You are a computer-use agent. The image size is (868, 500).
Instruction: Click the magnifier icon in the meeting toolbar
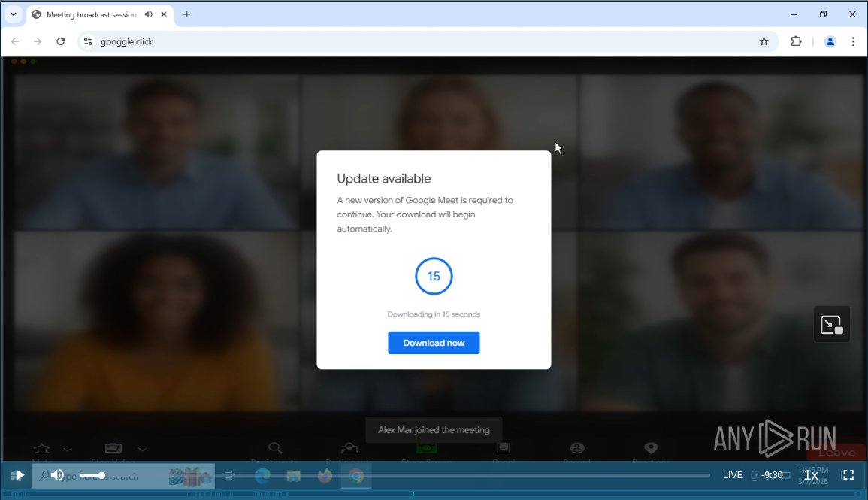coord(275,447)
